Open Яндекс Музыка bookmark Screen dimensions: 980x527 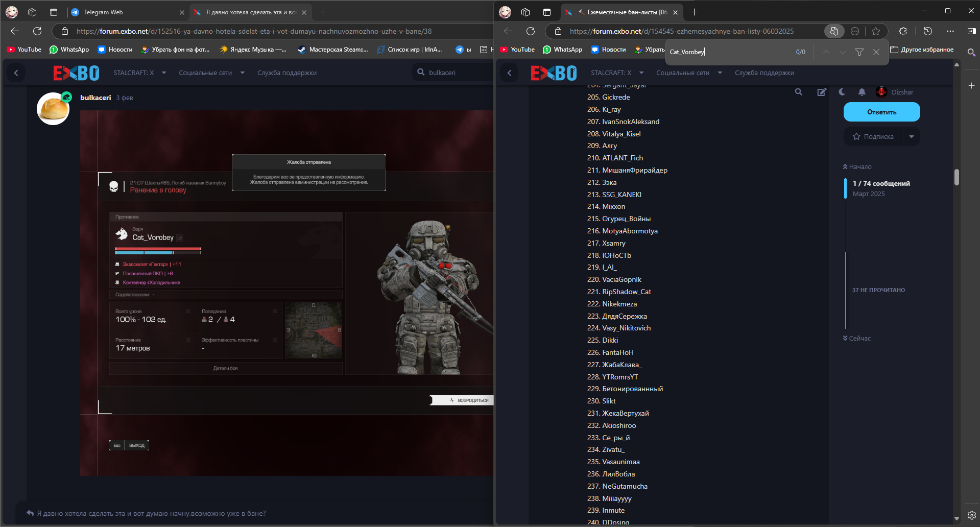[x=253, y=50]
